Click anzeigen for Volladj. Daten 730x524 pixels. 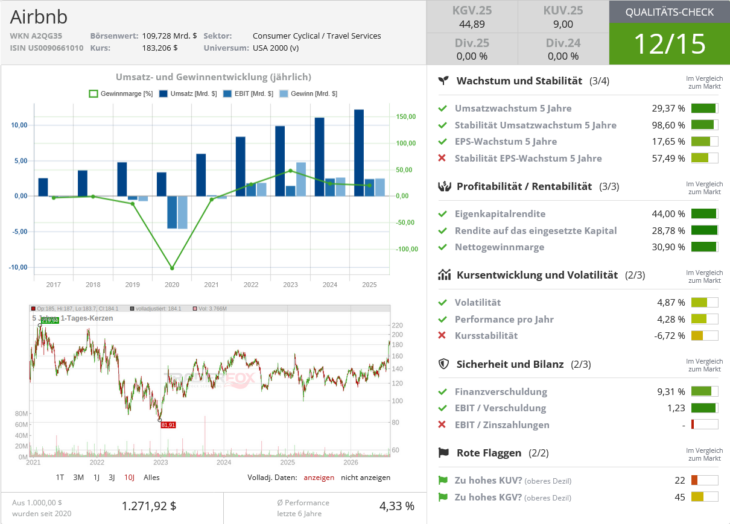[318, 477]
